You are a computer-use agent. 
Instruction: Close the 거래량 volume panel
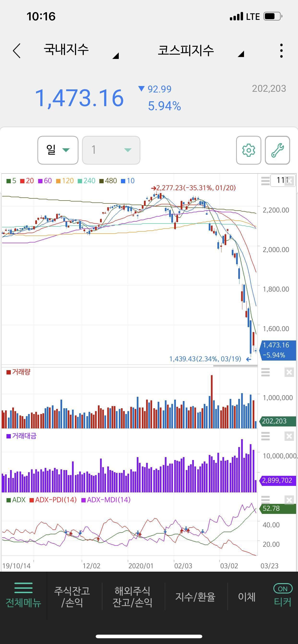click(289, 372)
